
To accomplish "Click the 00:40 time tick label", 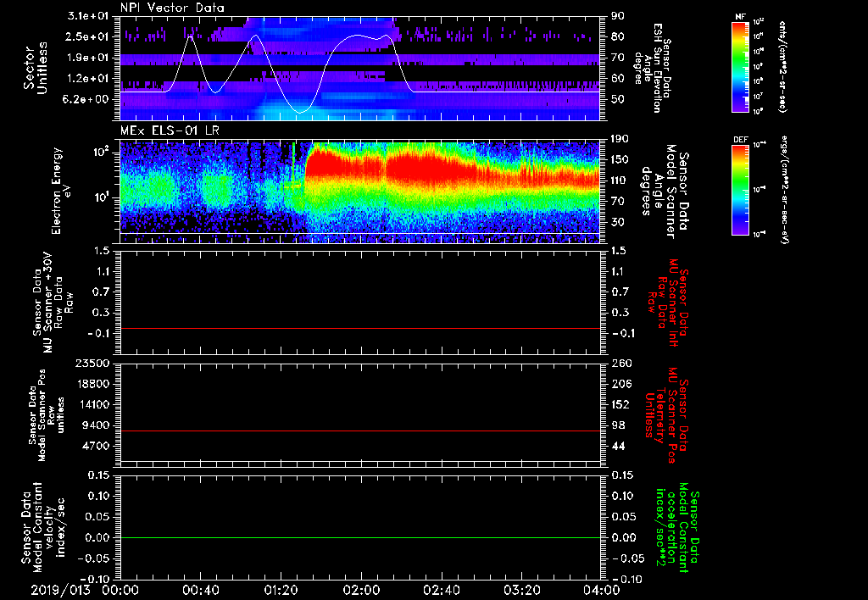I will click(200, 590).
